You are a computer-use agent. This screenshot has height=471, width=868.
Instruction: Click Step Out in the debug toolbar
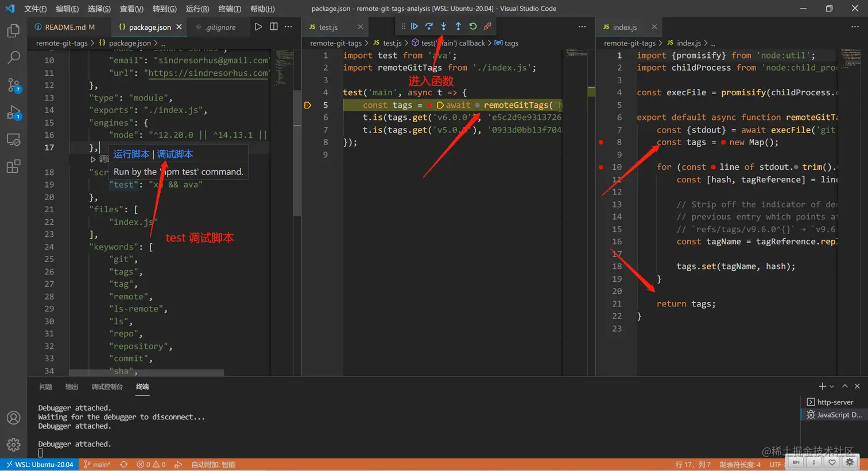pos(458,26)
